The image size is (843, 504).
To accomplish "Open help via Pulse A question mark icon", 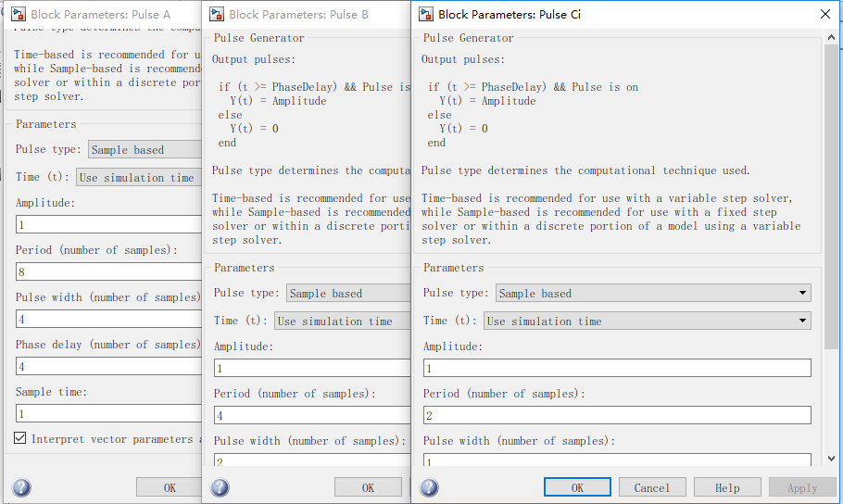I will (21, 488).
